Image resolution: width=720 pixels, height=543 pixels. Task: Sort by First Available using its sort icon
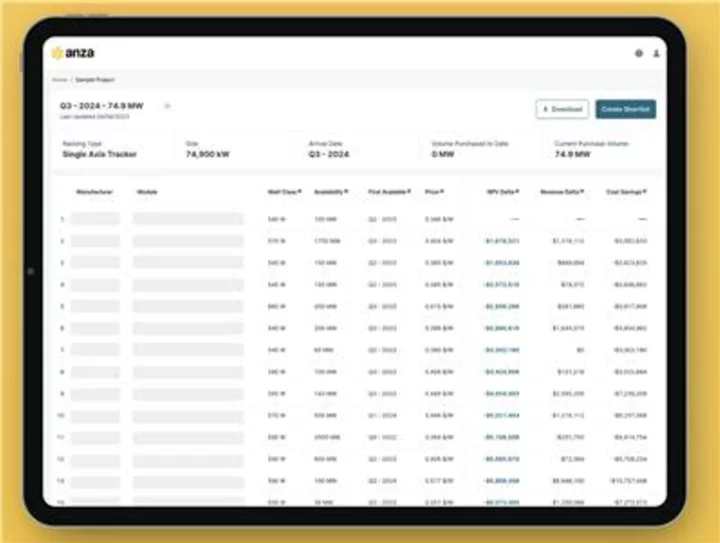pos(409,191)
